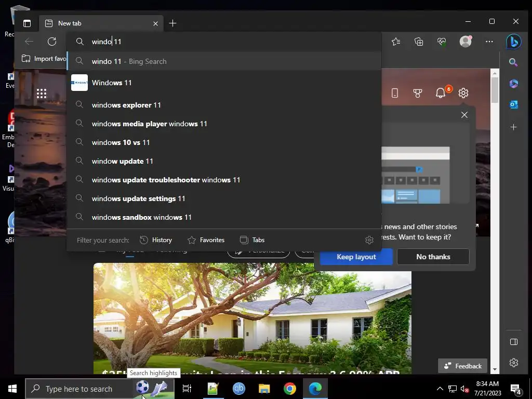Screen dimensions: 532x399
Task: Open the Bing chat sidebar button
Action: (x=513, y=42)
